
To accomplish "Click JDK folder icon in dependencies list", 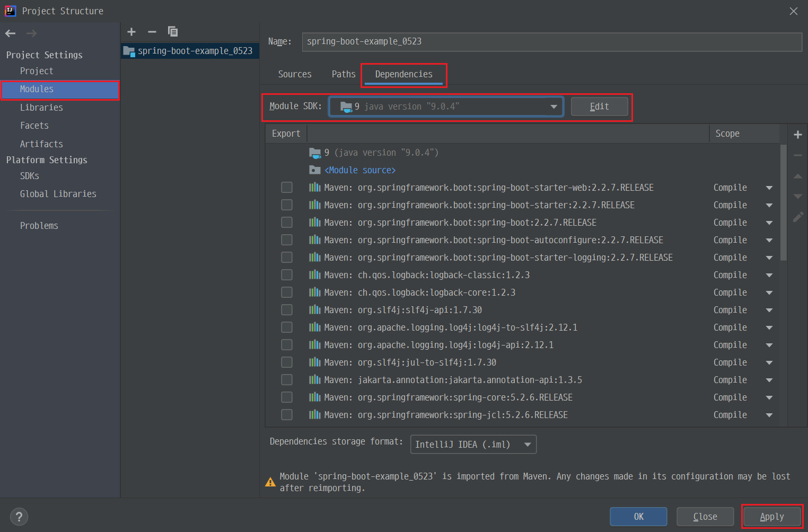I will click(315, 153).
